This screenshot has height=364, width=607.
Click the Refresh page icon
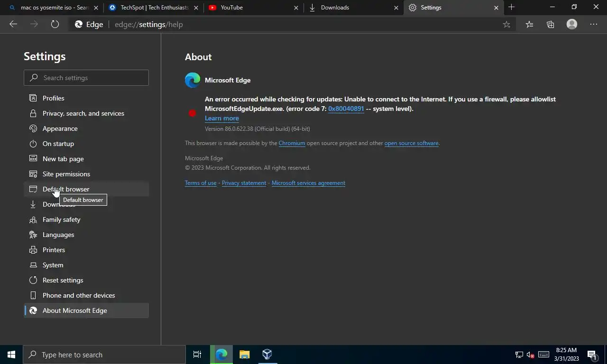pos(55,24)
